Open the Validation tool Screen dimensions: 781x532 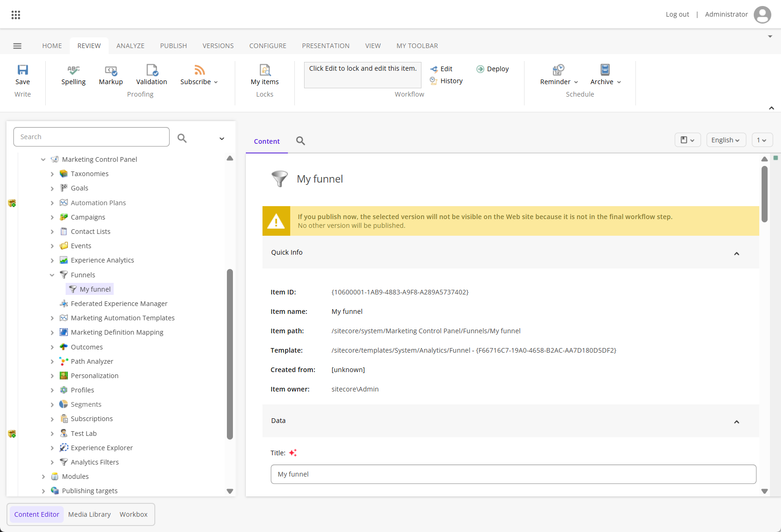[152, 75]
